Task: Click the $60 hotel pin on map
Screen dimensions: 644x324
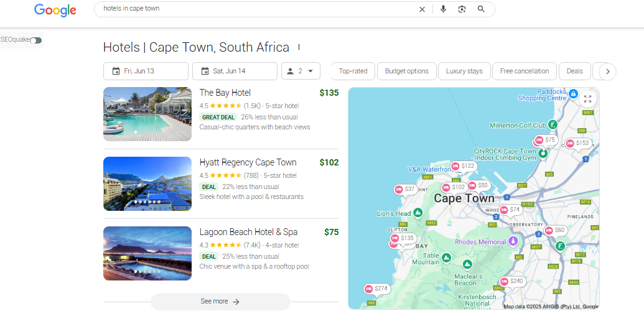Action: 555,230
